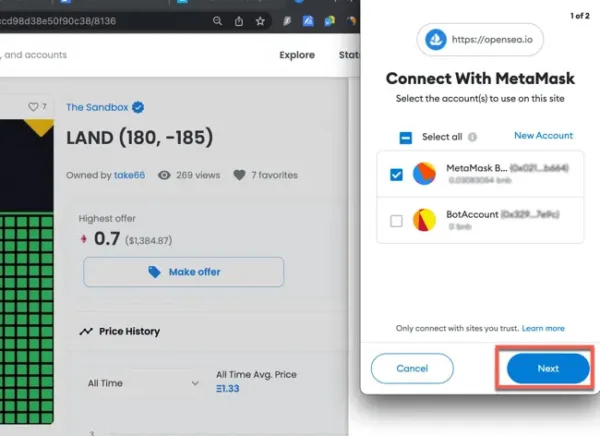600x436 pixels.
Task: Open the All Time range dropdown
Action: click(x=143, y=383)
